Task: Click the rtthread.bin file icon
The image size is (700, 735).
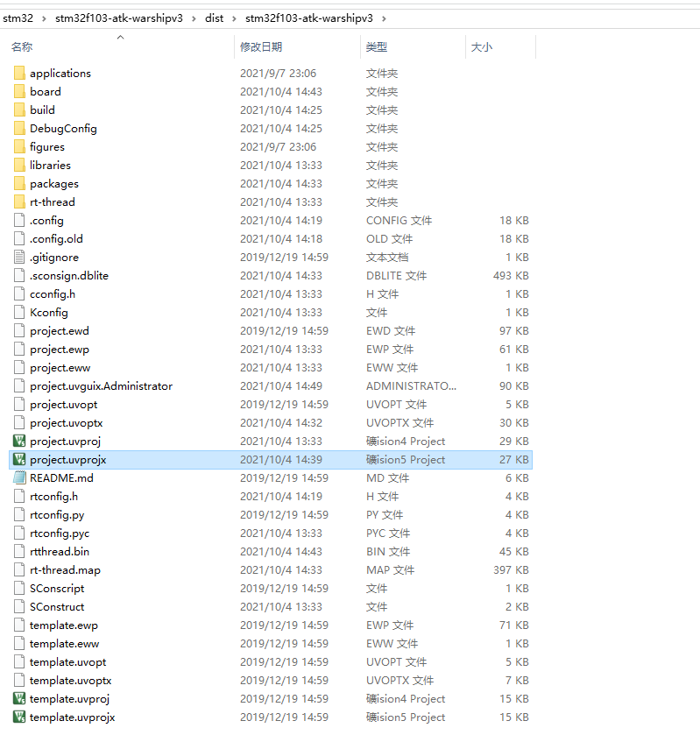Action: [19, 551]
